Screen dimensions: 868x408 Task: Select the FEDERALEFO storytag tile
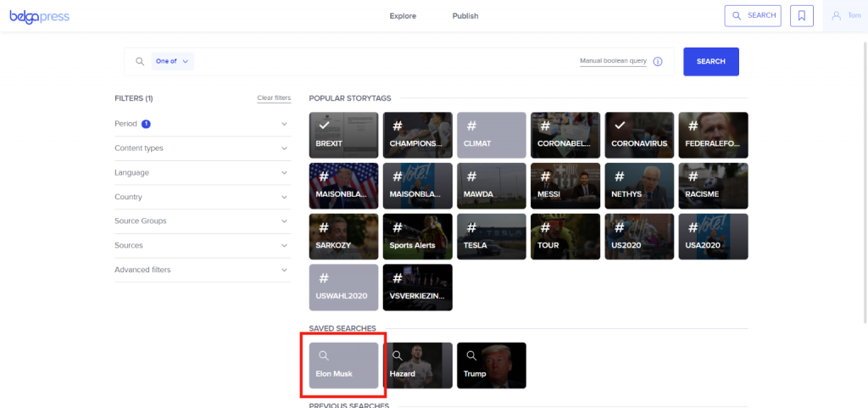(x=713, y=135)
